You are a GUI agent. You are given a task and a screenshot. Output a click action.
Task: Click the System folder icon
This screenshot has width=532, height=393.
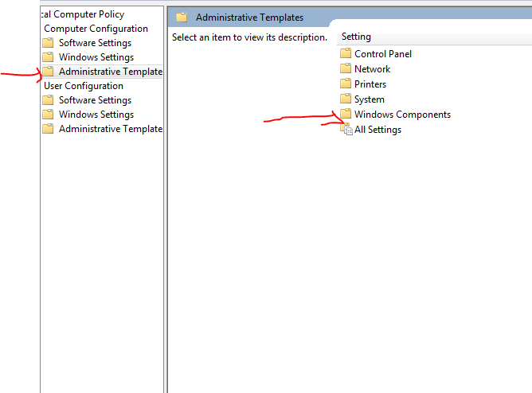(346, 99)
